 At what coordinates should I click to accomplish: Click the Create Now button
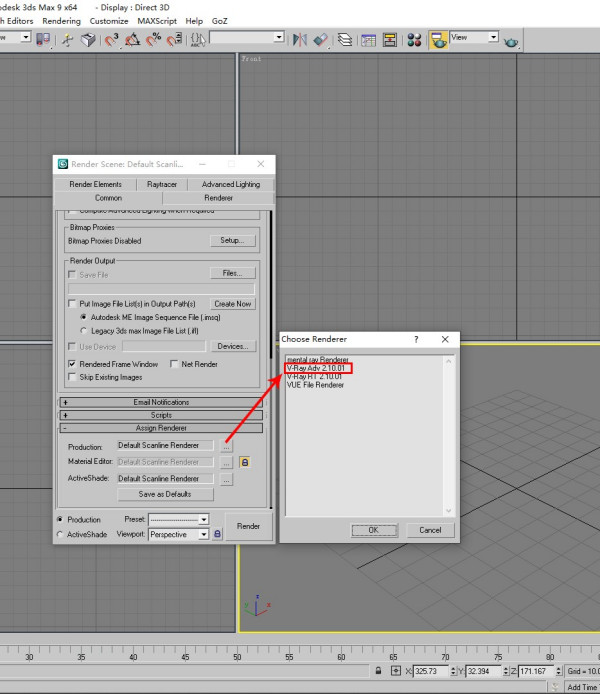point(232,304)
